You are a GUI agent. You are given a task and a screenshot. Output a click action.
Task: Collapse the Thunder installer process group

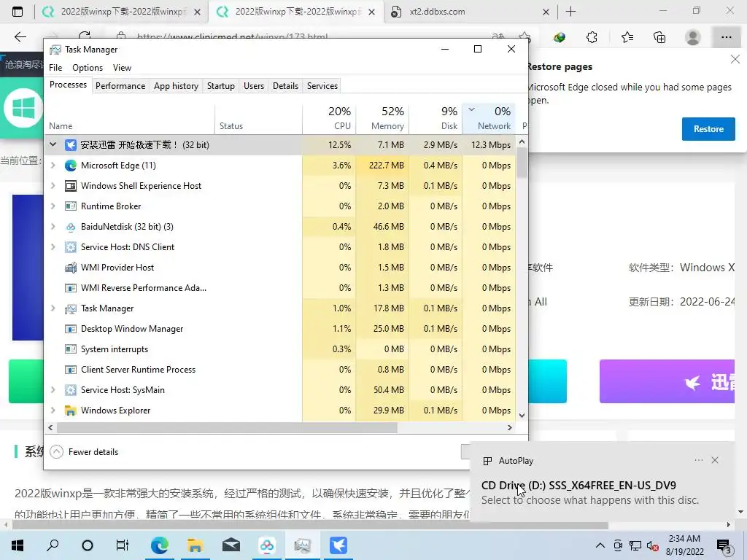53,145
